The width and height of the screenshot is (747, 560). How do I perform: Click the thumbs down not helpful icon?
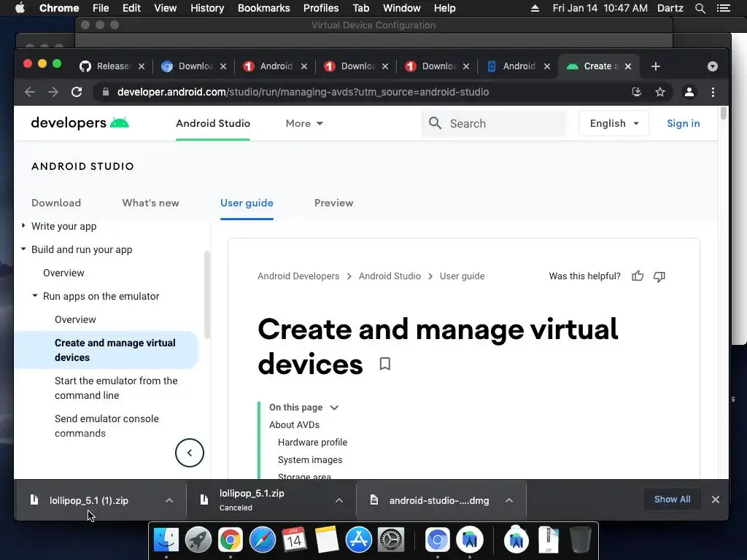pyautogui.click(x=659, y=276)
